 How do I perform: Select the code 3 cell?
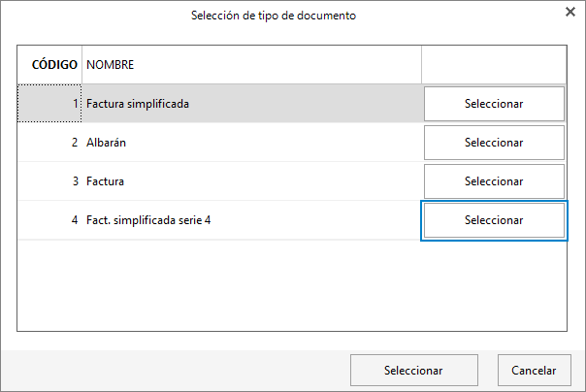[49, 181]
